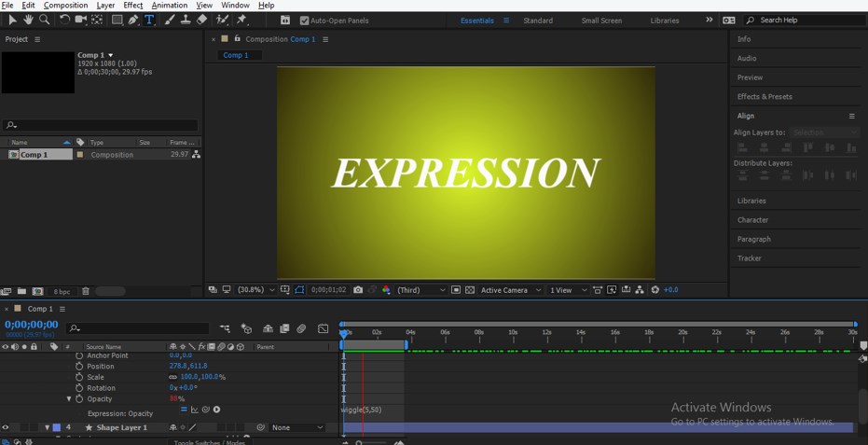This screenshot has width=868, height=445.
Task: Open the Composition menu
Action: pos(65,6)
